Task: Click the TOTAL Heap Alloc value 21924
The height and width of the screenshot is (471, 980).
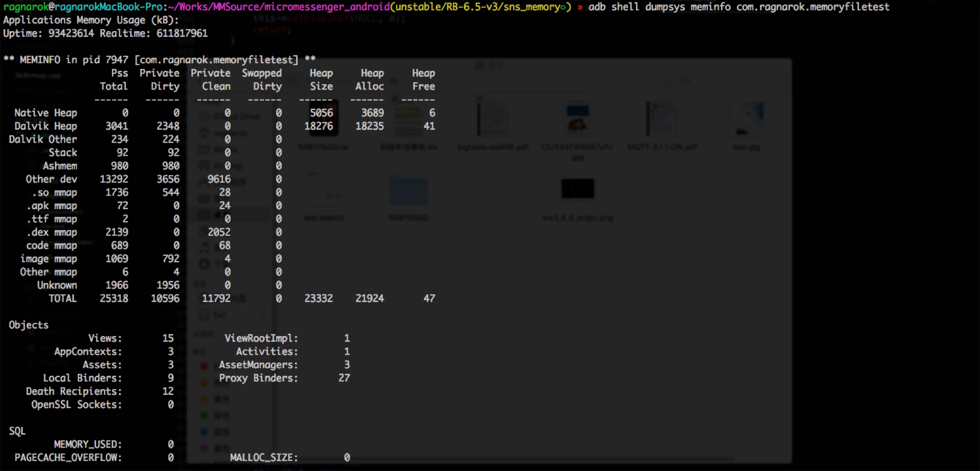Action: pos(370,299)
